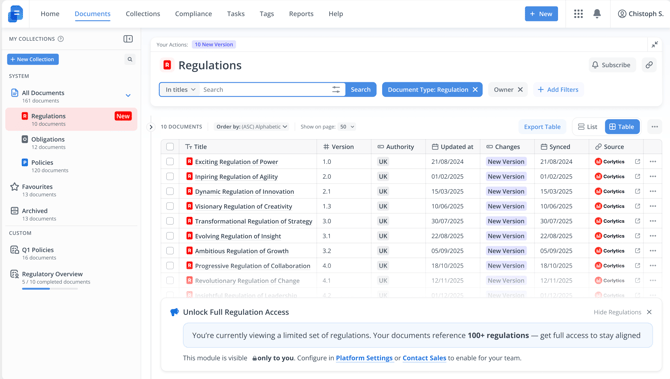Subscribe to Regulations
This screenshot has width=670, height=379.
pos(612,65)
